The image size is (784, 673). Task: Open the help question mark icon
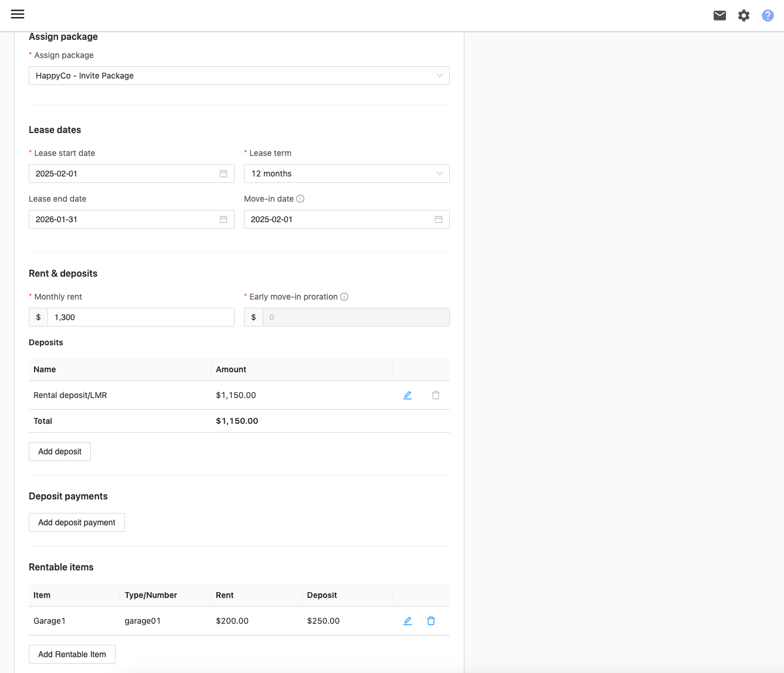pos(768,15)
